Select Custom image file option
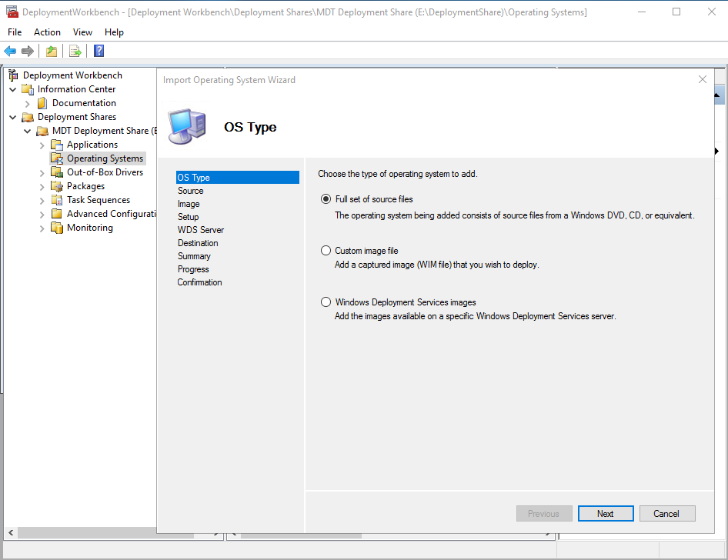728x560 pixels. tap(326, 251)
